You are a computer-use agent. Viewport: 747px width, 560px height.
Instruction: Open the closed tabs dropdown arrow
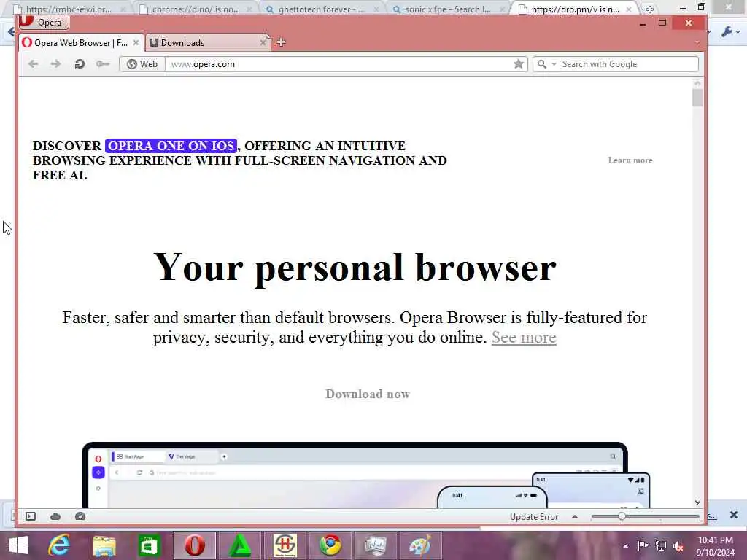[697, 42]
